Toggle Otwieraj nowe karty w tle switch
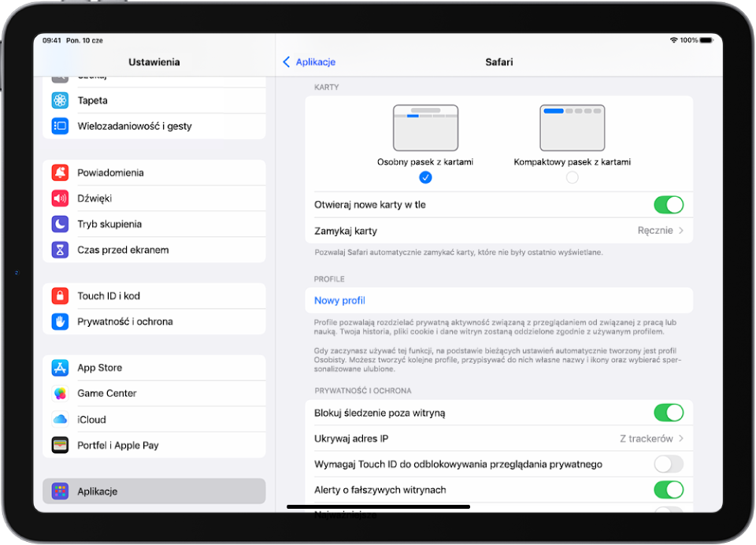The image size is (756, 545). 669,205
